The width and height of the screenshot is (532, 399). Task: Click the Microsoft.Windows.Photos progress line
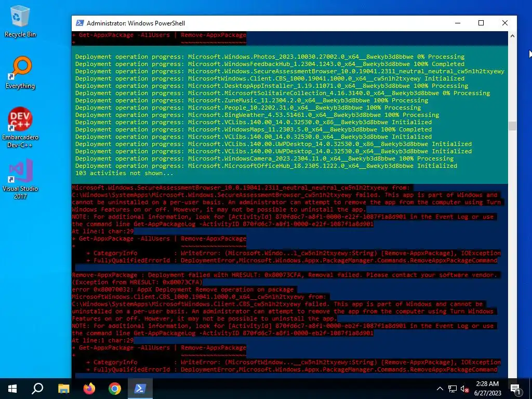point(270,57)
